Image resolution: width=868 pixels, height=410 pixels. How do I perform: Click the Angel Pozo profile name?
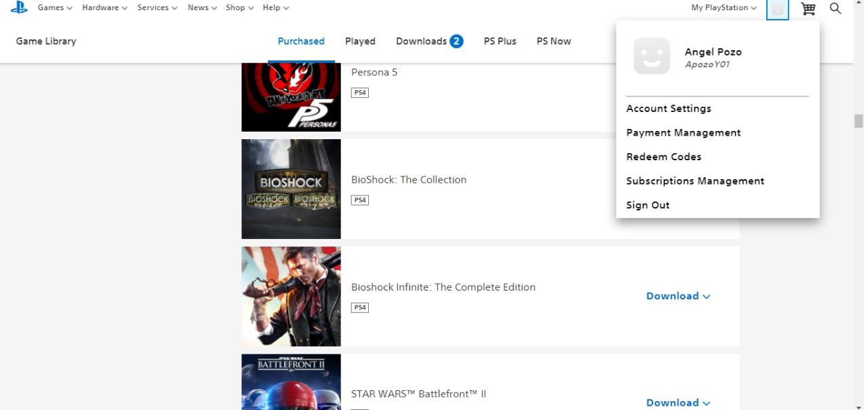coord(713,52)
